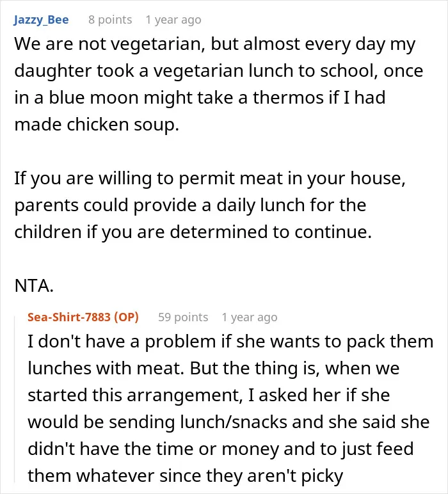Open Jazzy_Bee's user profile
The image size is (448, 494).
click(x=41, y=20)
